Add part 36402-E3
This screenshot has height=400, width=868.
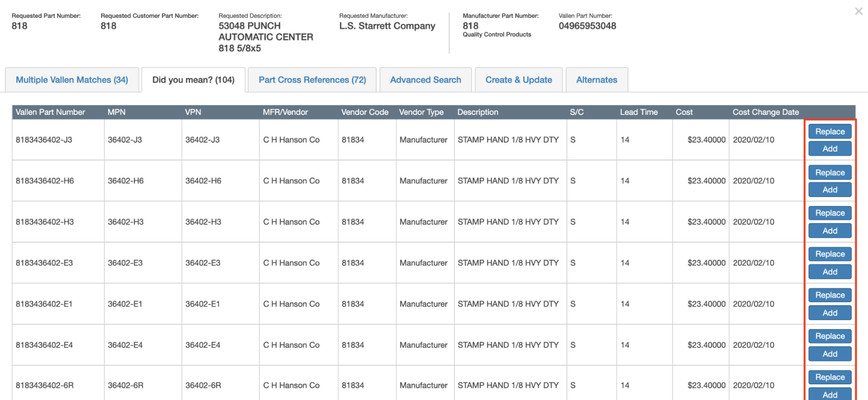(830, 272)
